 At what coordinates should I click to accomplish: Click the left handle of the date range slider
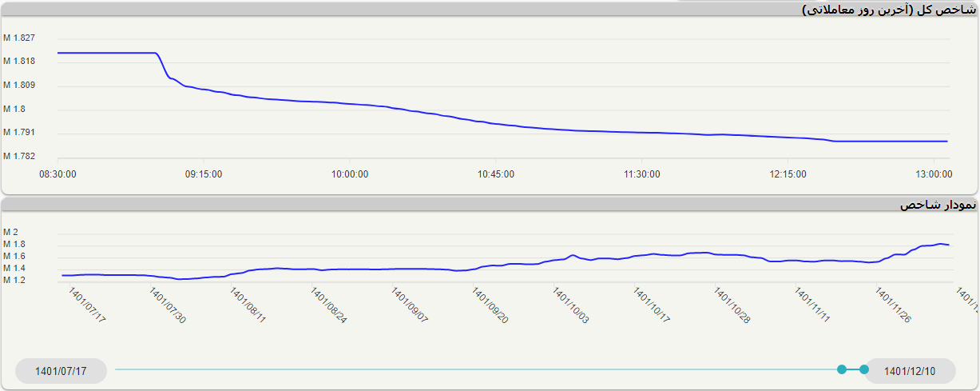coord(842,369)
